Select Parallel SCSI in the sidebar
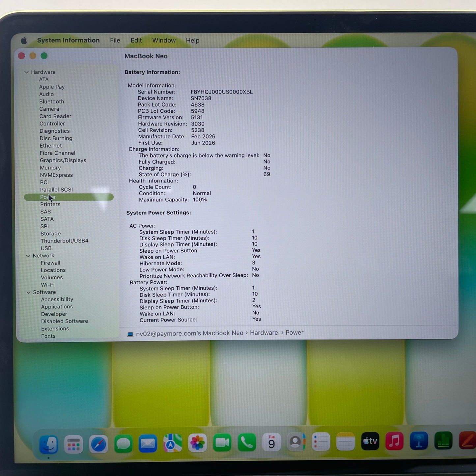 click(56, 190)
